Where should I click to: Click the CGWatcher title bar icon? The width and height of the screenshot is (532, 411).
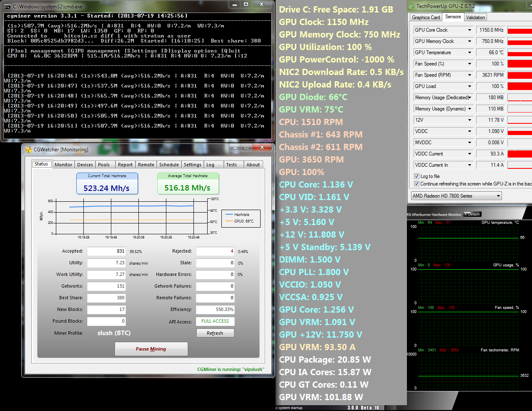pos(28,150)
